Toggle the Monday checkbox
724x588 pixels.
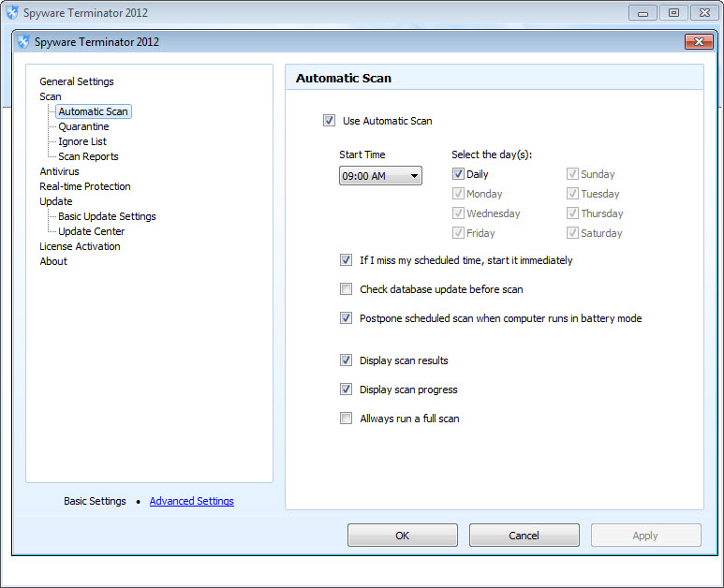coord(458,194)
